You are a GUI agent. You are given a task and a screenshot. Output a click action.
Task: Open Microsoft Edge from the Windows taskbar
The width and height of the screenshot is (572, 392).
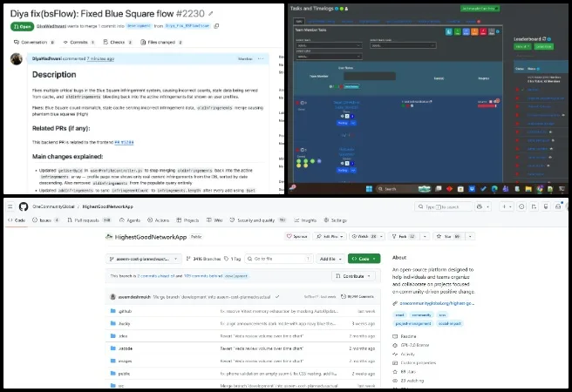click(494, 189)
